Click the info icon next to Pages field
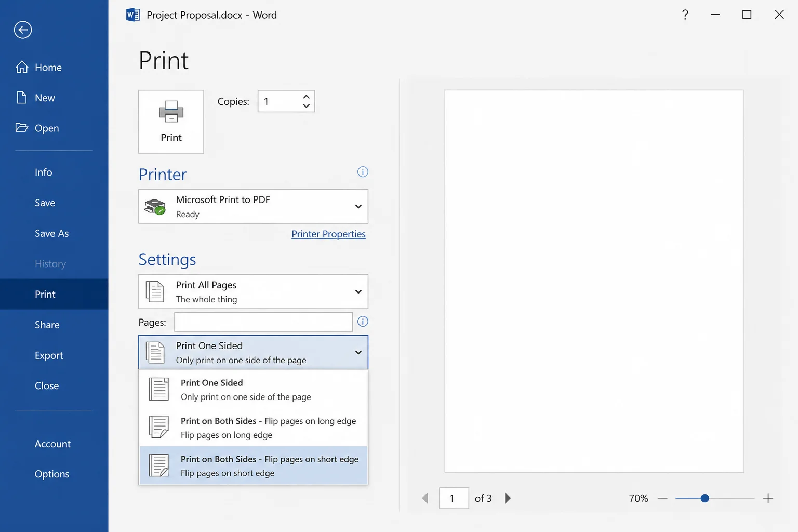This screenshot has width=798, height=532. click(363, 322)
